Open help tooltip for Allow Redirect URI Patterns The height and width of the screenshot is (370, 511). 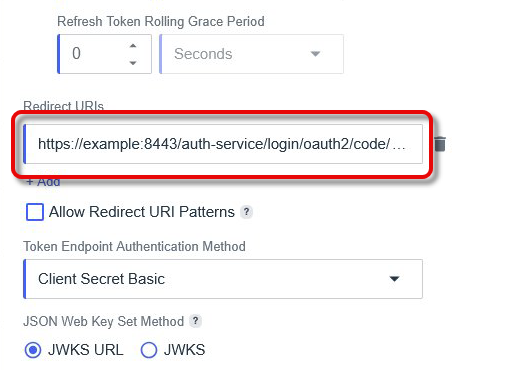(x=246, y=212)
